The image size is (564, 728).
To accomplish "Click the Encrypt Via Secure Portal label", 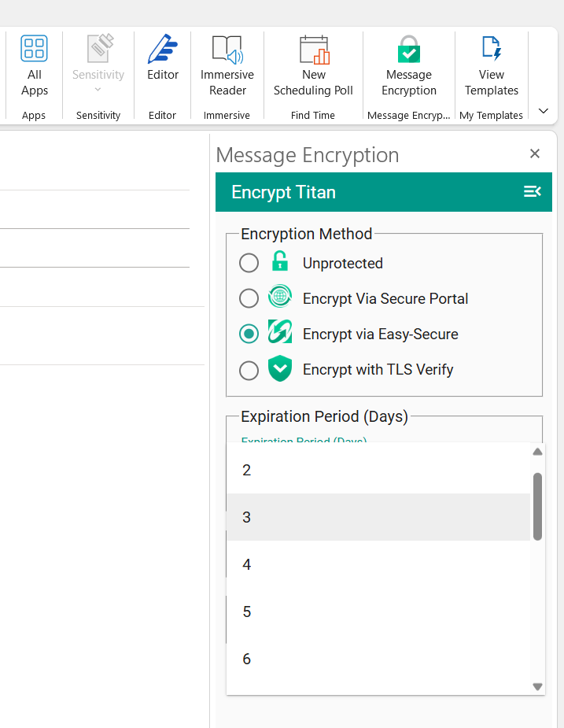I will pos(385,298).
